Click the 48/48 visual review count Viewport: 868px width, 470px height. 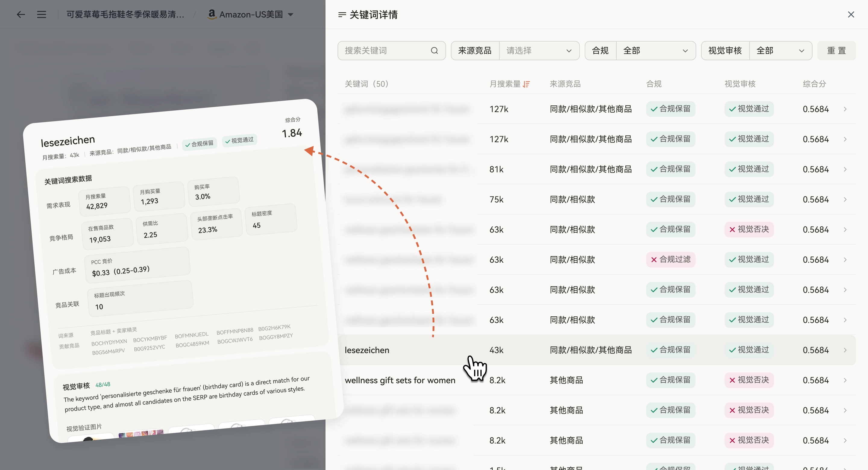pyautogui.click(x=103, y=384)
